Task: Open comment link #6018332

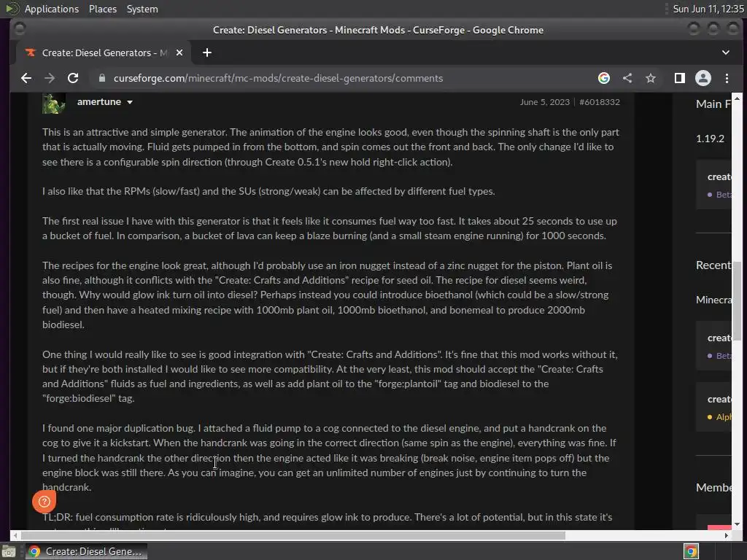Action: coord(600,102)
